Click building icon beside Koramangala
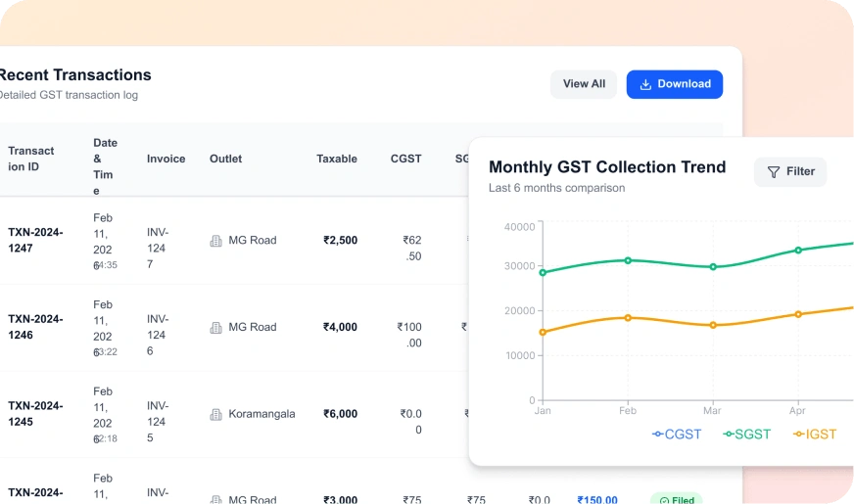854x504 pixels. coord(216,415)
